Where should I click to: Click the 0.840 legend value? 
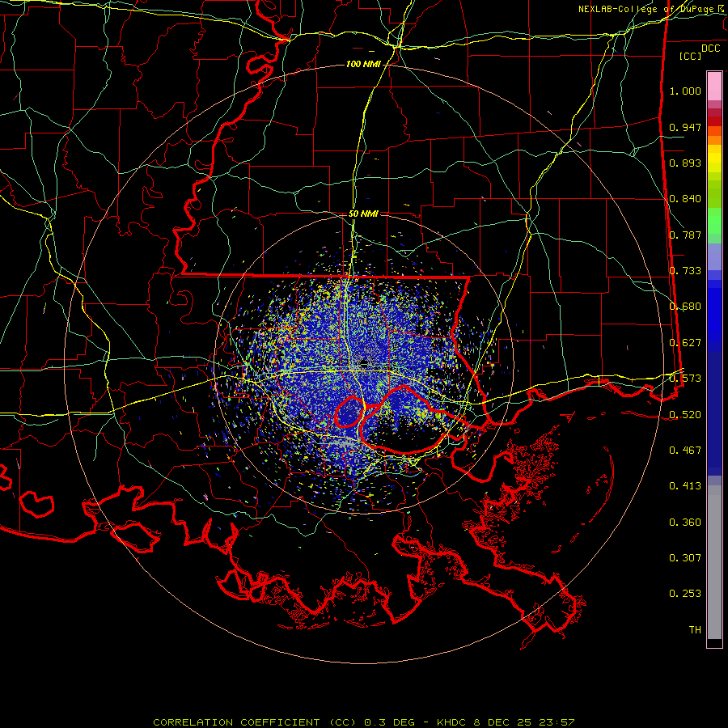click(685, 199)
